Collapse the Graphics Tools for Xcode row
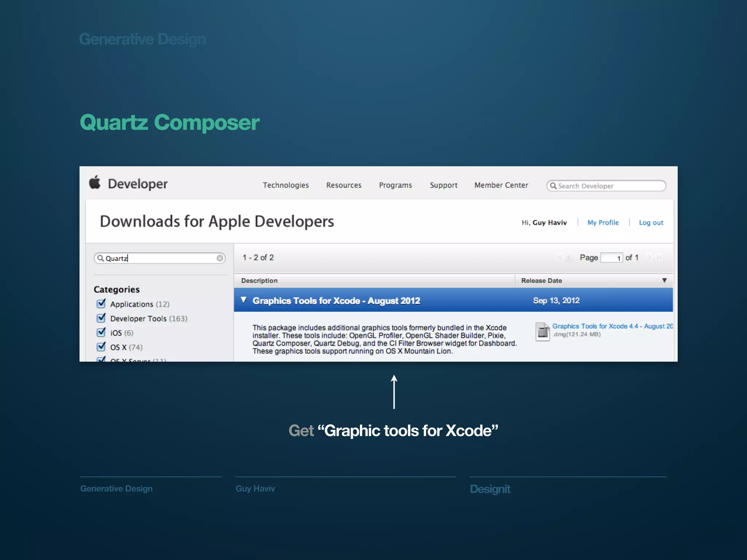The width and height of the screenshot is (747, 560). click(x=244, y=300)
